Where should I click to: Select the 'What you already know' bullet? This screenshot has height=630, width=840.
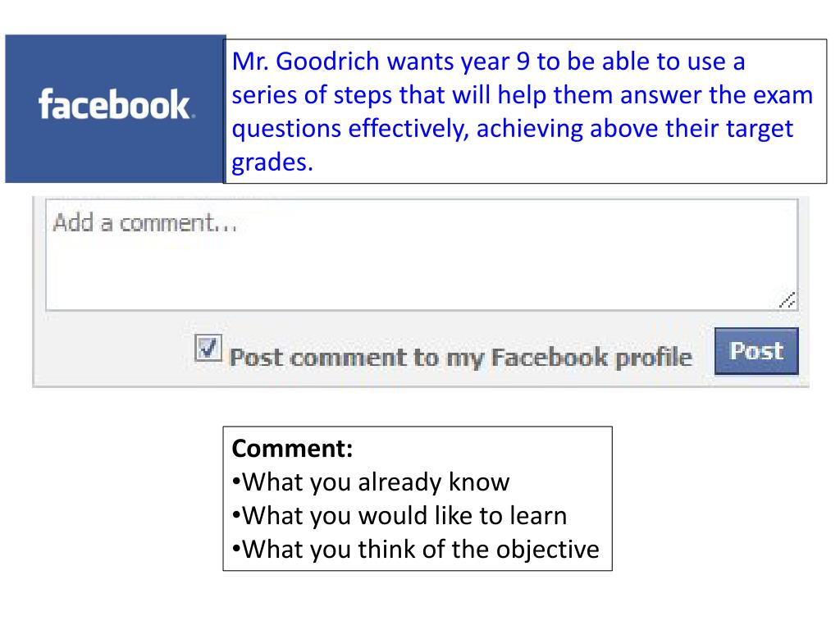coord(371,482)
